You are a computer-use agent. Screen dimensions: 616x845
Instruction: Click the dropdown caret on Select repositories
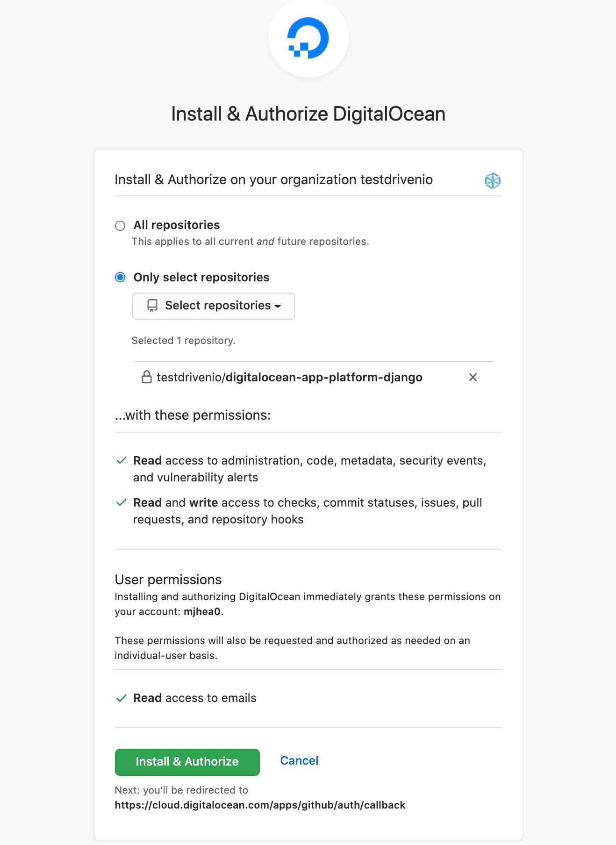pos(278,306)
